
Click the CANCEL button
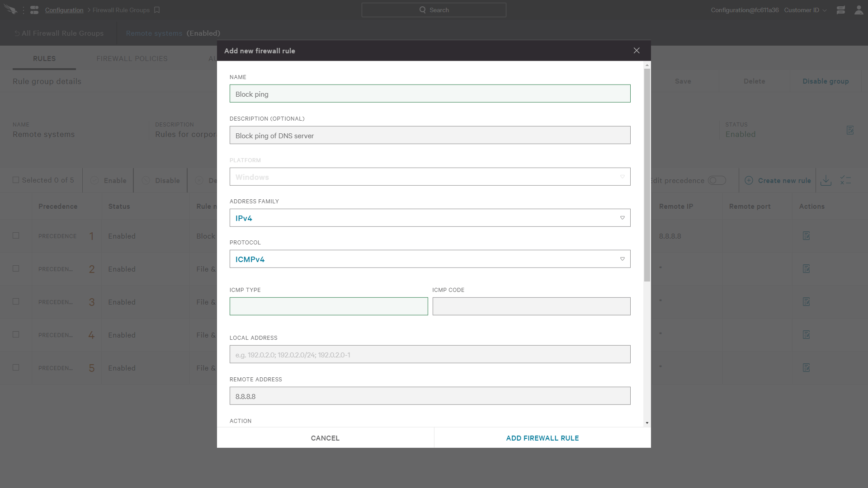325,438
